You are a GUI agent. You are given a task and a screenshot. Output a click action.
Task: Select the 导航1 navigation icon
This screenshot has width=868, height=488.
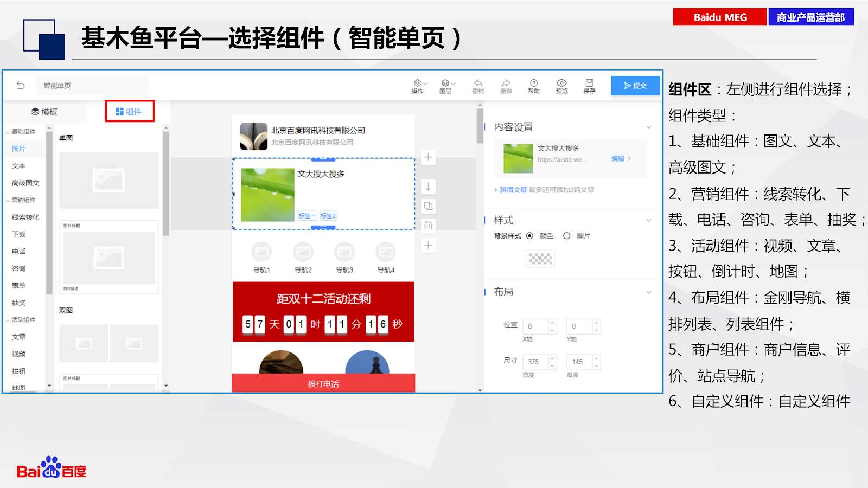261,252
